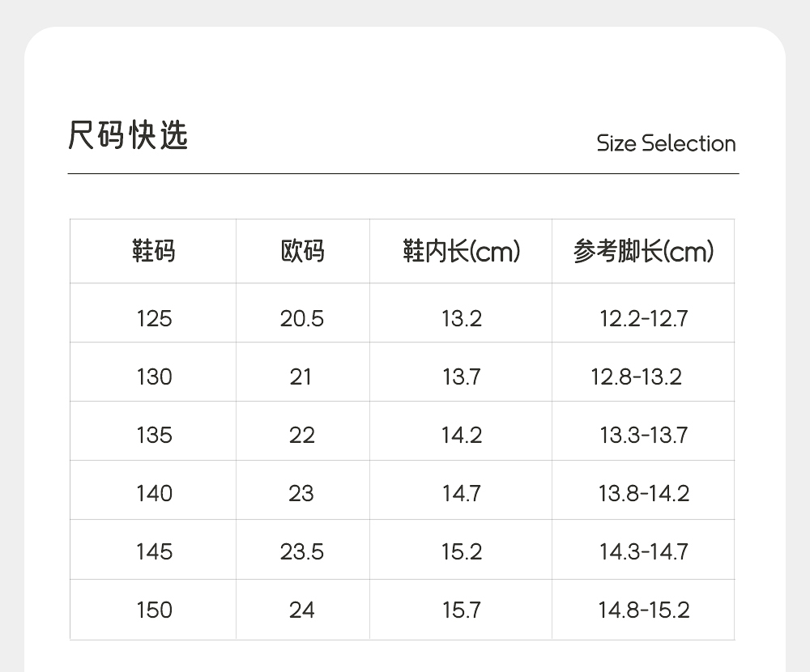Choose shoe size 135 cell
The width and height of the screenshot is (810, 672).
point(154,435)
